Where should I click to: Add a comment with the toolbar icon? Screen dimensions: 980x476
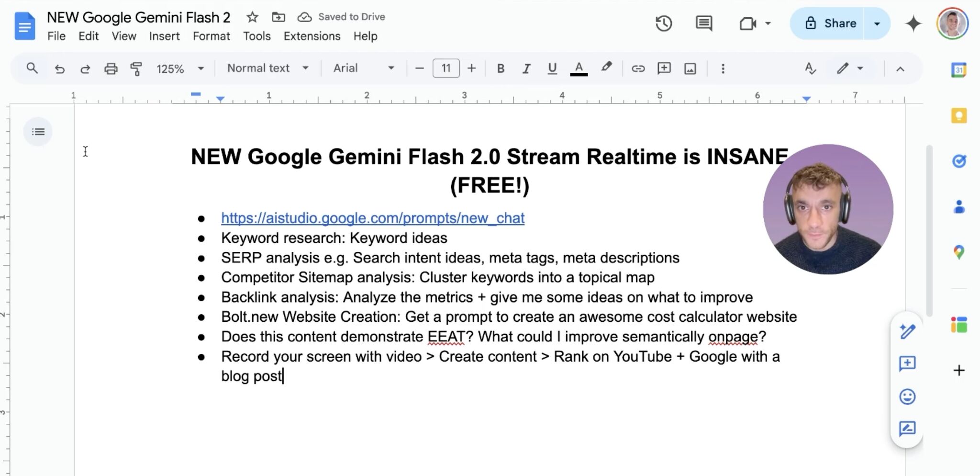point(664,68)
